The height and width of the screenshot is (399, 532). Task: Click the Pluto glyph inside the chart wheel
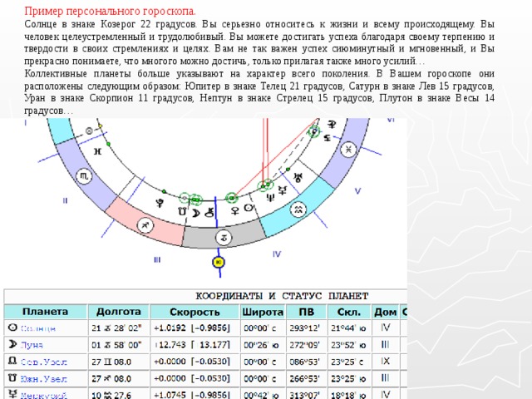pyautogui.click(x=160, y=203)
